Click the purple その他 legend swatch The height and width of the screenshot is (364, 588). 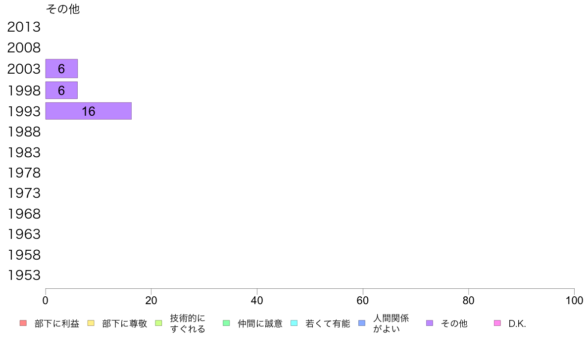coord(430,323)
